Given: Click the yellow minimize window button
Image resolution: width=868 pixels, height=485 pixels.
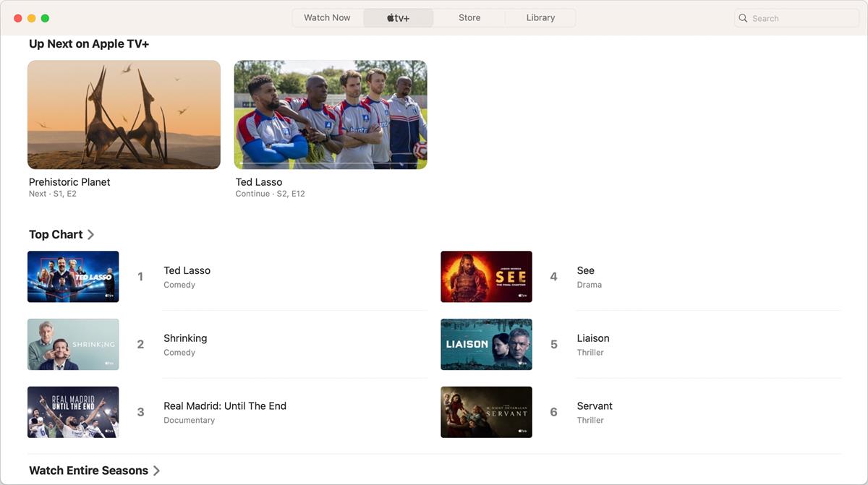Looking at the screenshot, I should click(31, 18).
